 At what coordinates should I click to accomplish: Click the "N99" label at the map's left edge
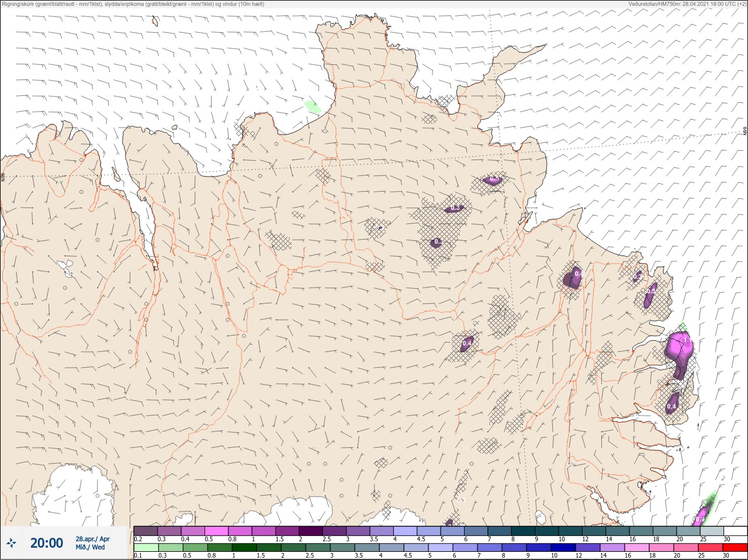3,177
